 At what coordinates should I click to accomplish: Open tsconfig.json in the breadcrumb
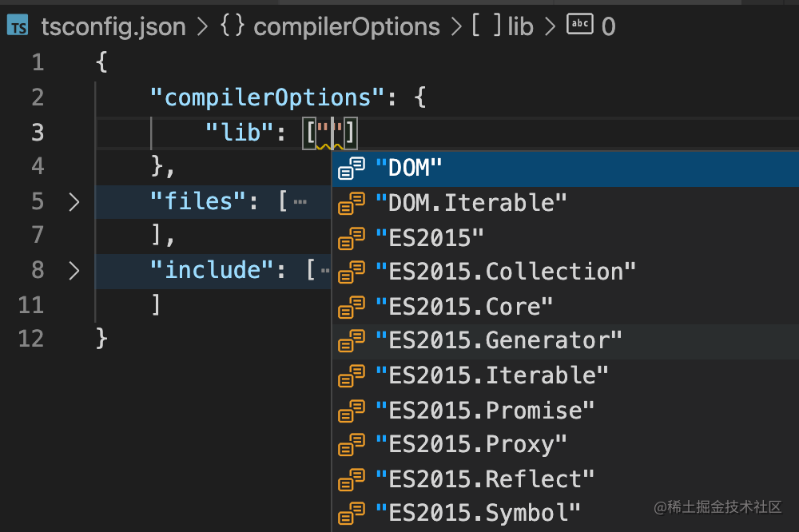[x=113, y=26]
